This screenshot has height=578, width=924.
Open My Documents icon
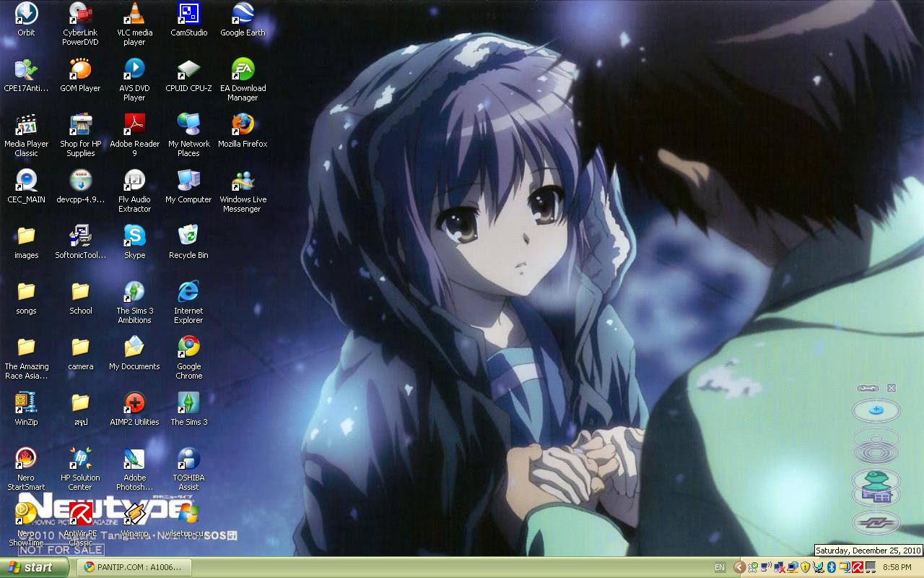134,353
